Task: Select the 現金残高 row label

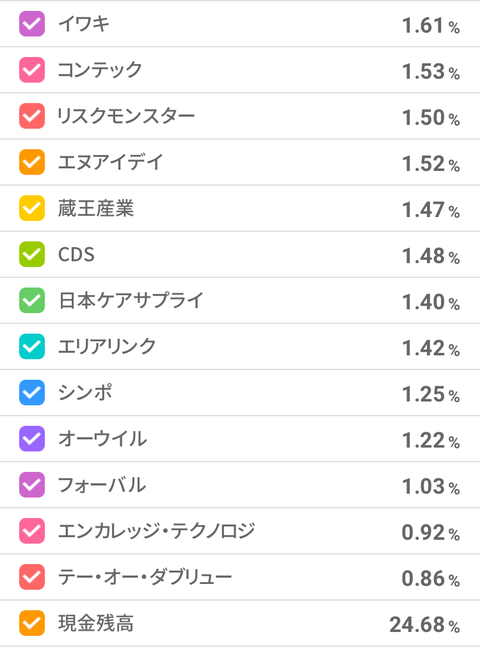Action: click(96, 623)
